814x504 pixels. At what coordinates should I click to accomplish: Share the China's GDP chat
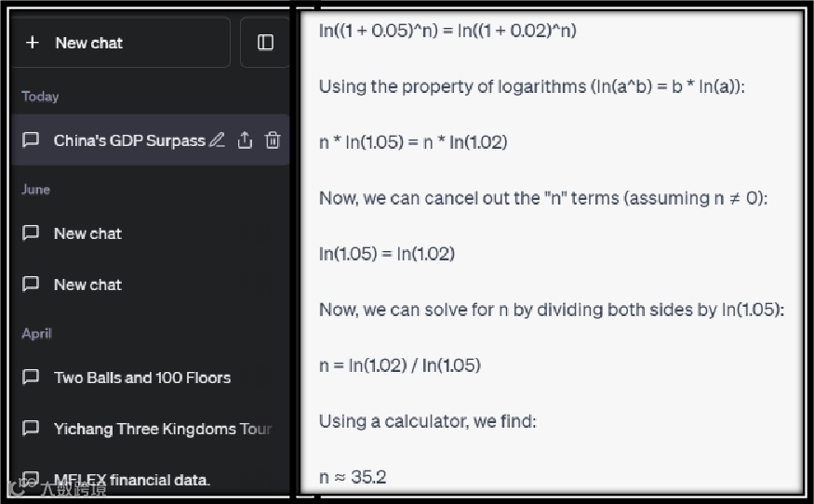click(x=245, y=140)
